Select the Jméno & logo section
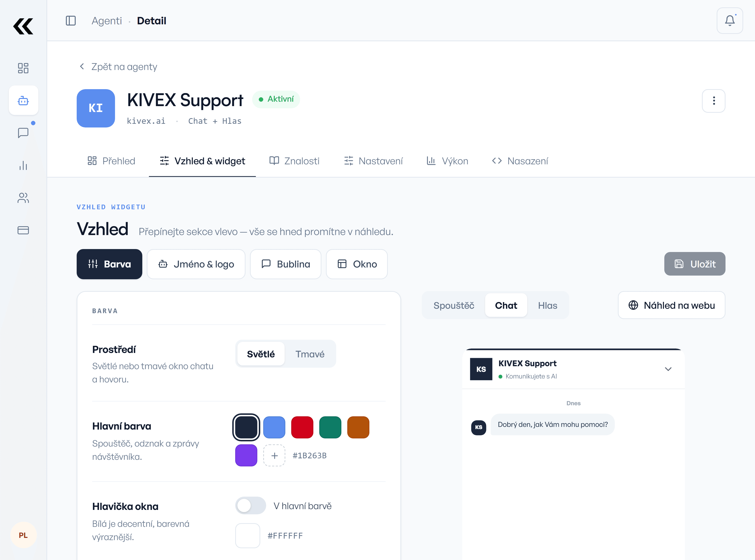 pos(196,264)
